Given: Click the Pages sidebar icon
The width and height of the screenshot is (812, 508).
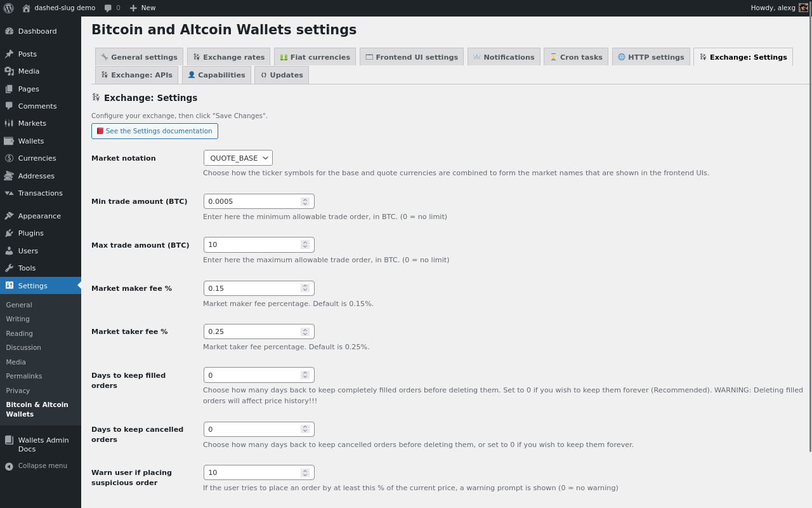Looking at the screenshot, I should coord(9,89).
